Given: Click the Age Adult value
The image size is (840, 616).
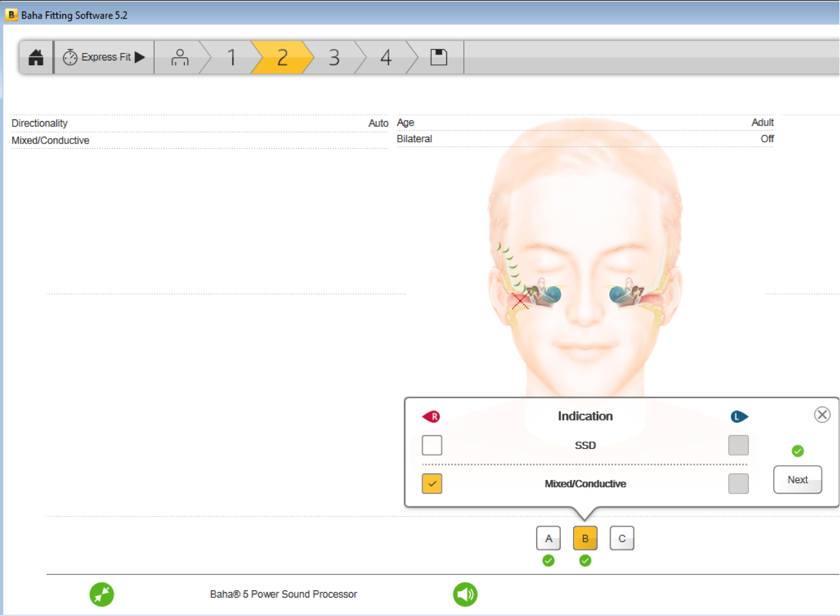Looking at the screenshot, I should point(762,123).
